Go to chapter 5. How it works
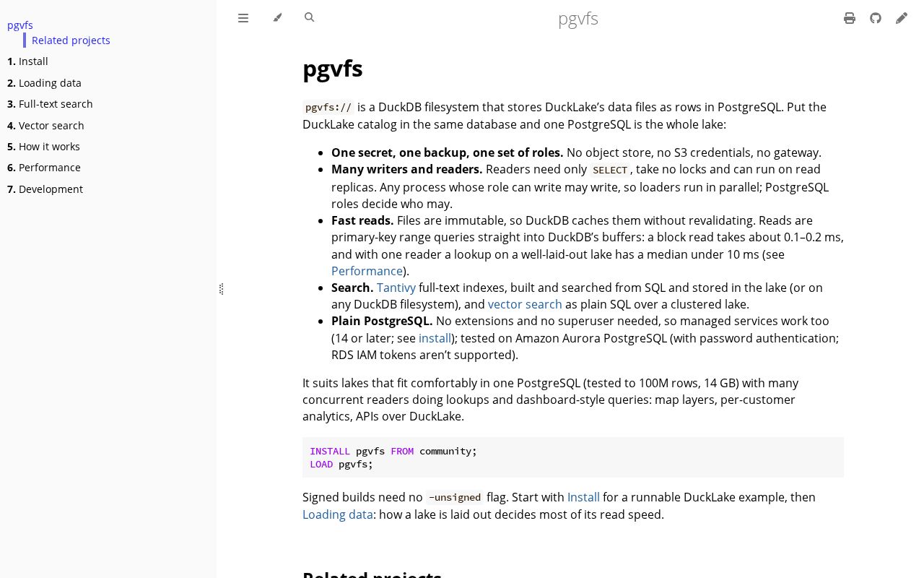This screenshot has width=924, height=578. pos(43,147)
